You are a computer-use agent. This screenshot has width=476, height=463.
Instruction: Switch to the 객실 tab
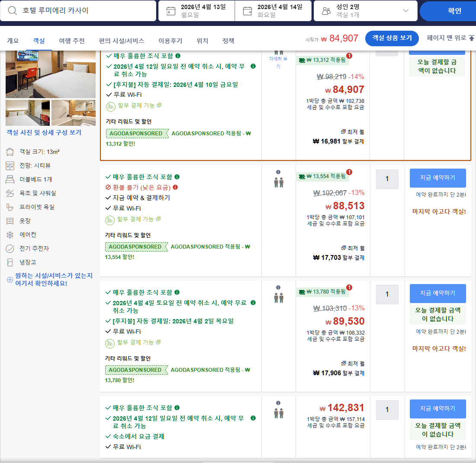[39, 41]
